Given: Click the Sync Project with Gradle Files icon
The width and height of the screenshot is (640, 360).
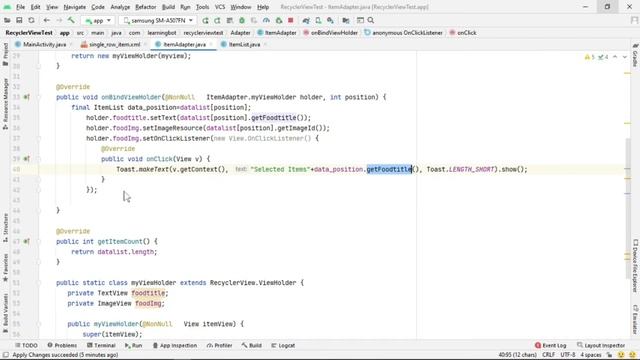Looking at the screenshot, I should [x=306, y=20].
